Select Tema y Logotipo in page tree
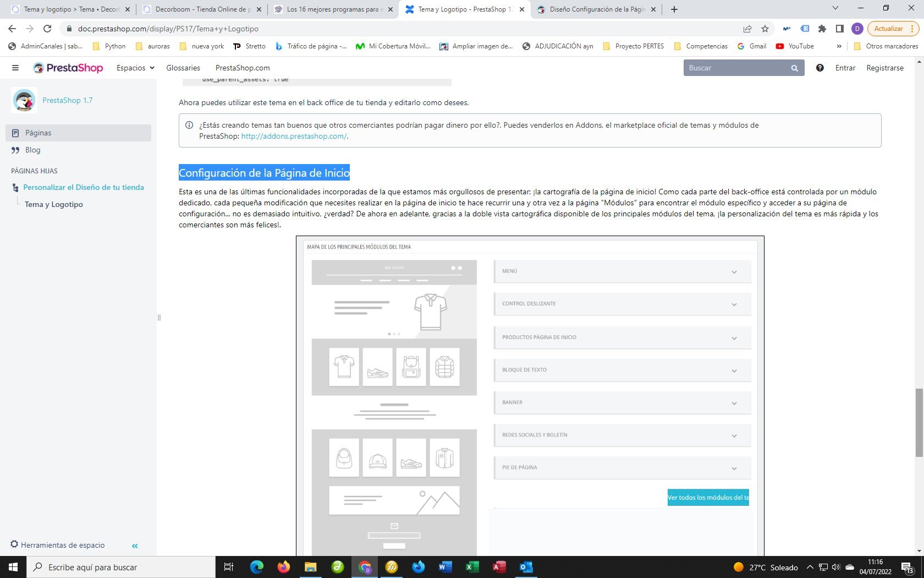This screenshot has width=924, height=578. pyautogui.click(x=54, y=204)
